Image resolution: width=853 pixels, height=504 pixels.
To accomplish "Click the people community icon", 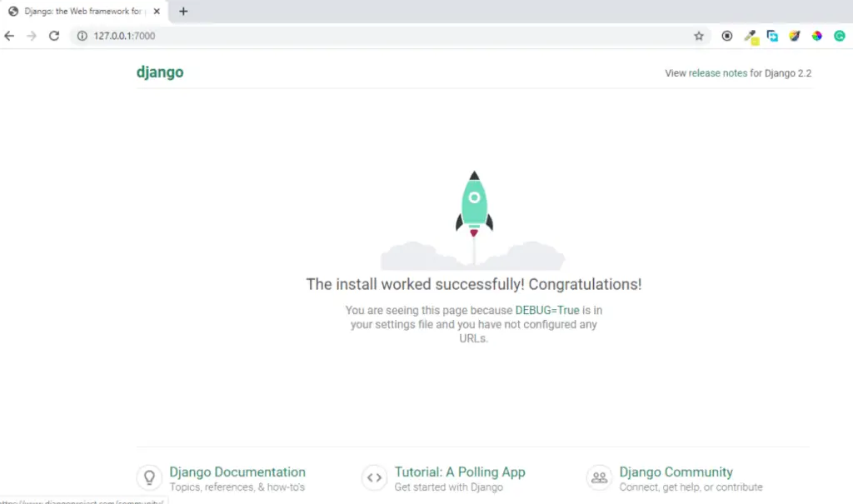I will (599, 478).
